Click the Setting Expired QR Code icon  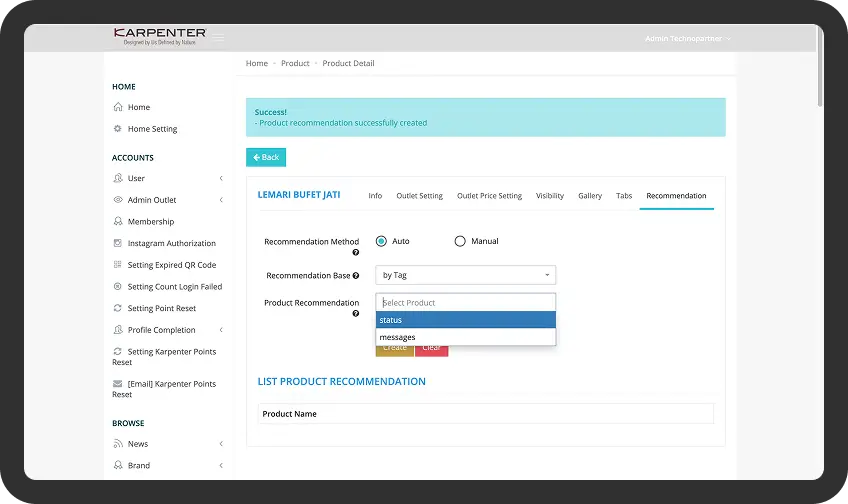(x=118, y=265)
